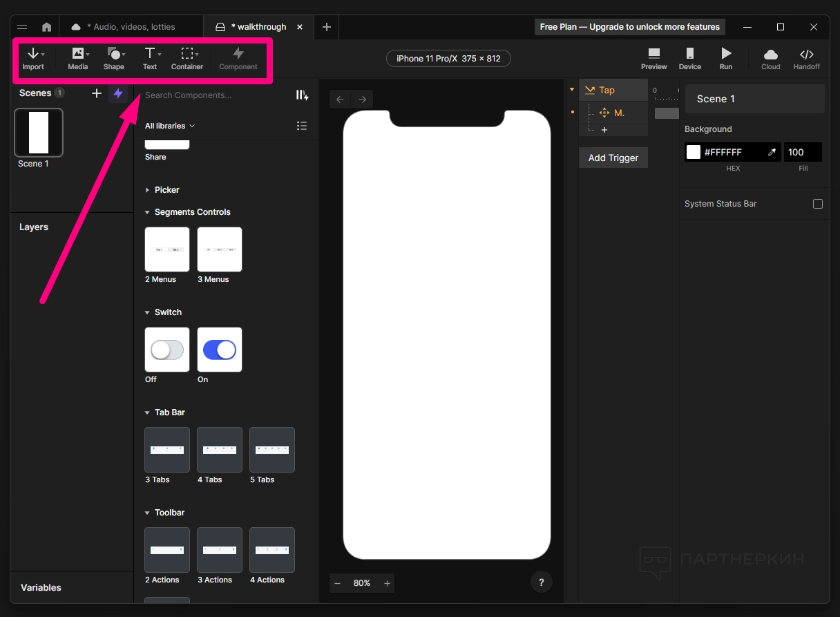Add the Switch Off component

[x=167, y=350]
